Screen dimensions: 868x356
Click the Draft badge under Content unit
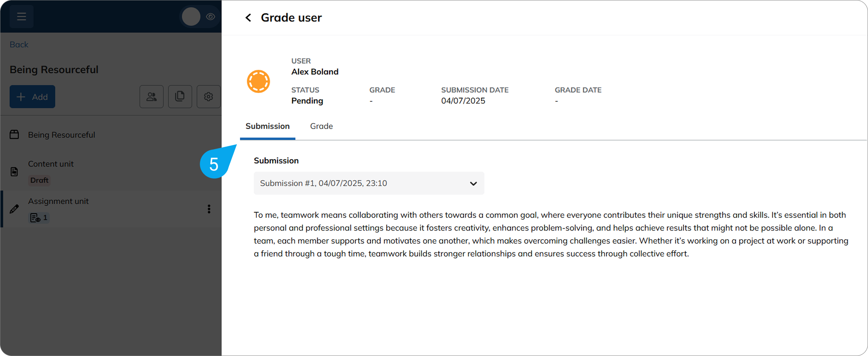click(39, 180)
